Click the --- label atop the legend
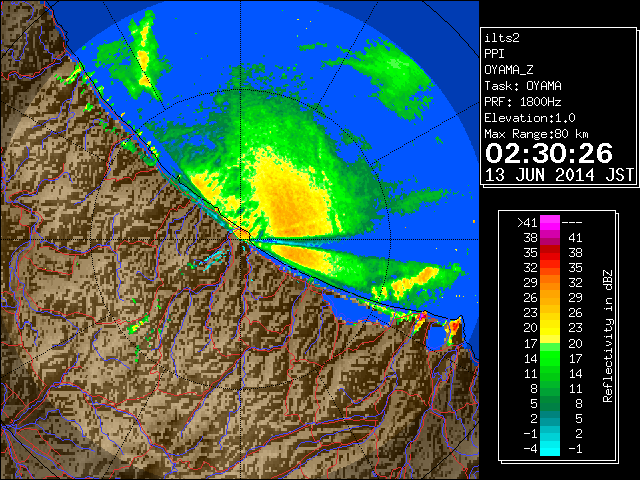Screen dimensions: 640x480 572,223
